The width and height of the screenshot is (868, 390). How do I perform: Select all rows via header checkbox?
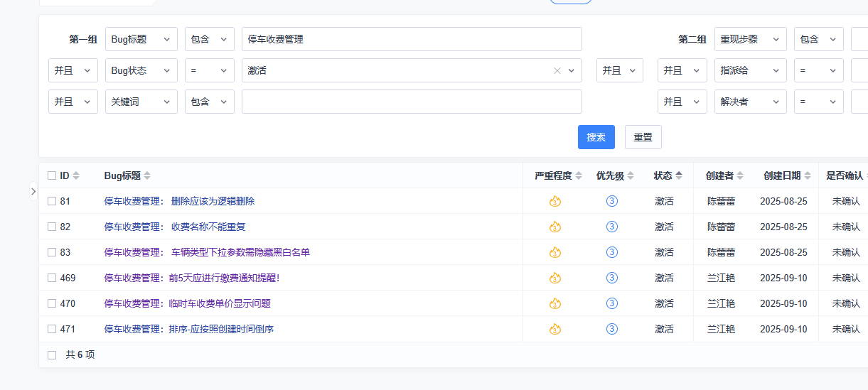(x=52, y=175)
